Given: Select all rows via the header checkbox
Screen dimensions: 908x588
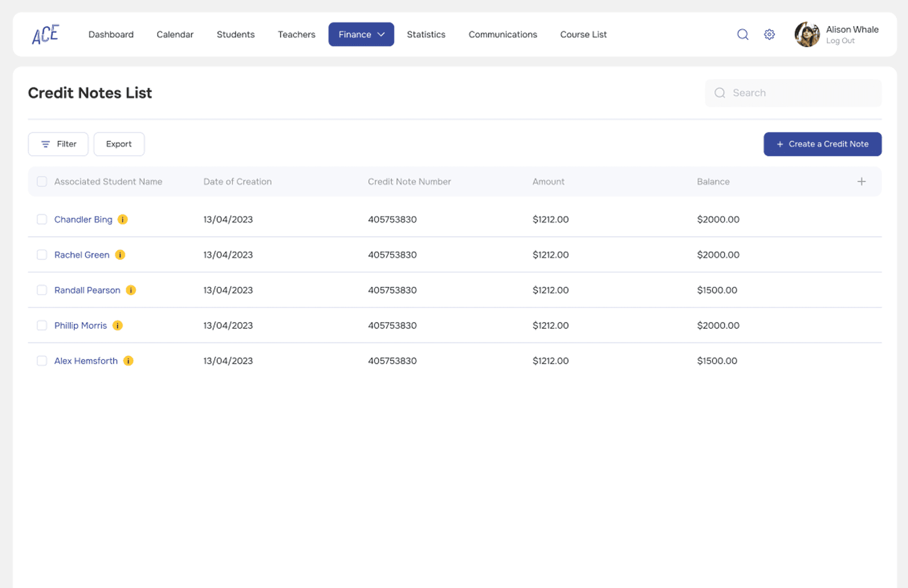Looking at the screenshot, I should 42,181.
